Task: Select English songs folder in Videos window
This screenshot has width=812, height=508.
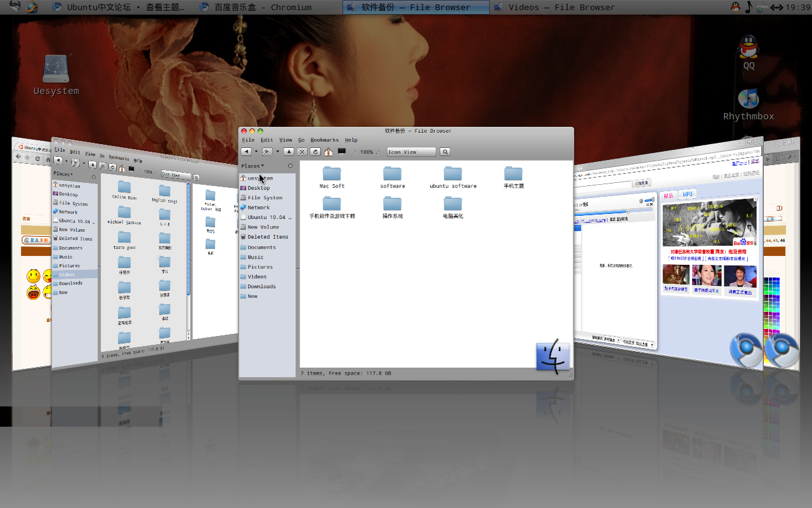Action: 164,193
